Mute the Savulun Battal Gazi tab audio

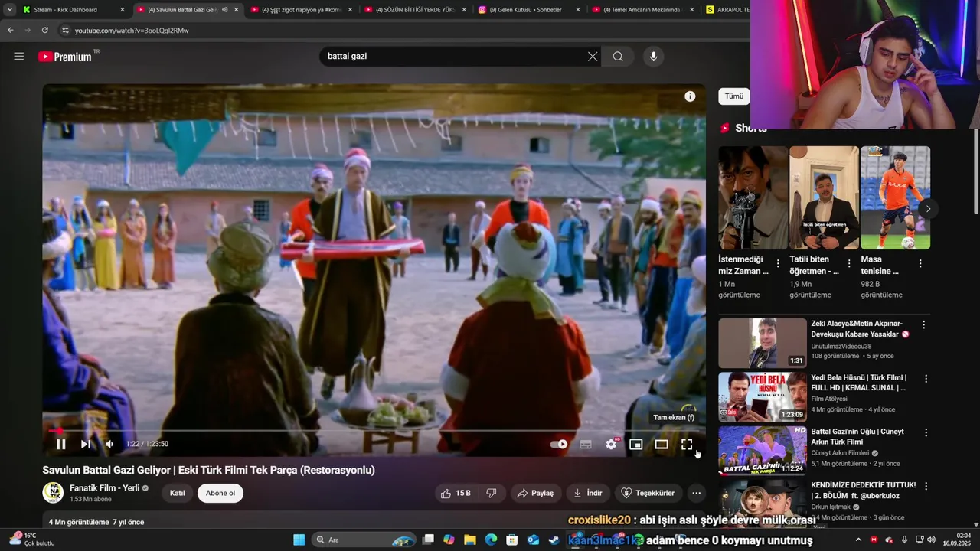(224, 10)
